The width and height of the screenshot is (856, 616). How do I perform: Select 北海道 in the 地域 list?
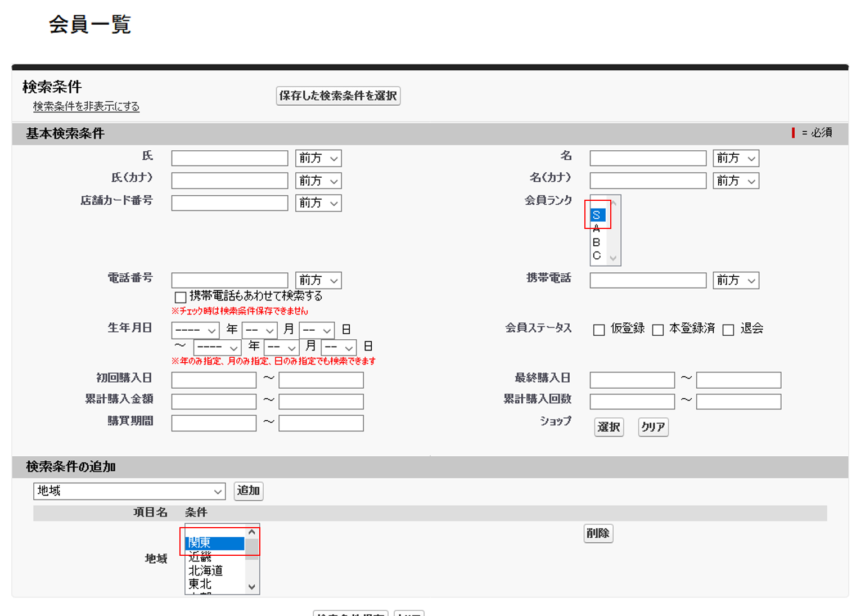(x=206, y=570)
